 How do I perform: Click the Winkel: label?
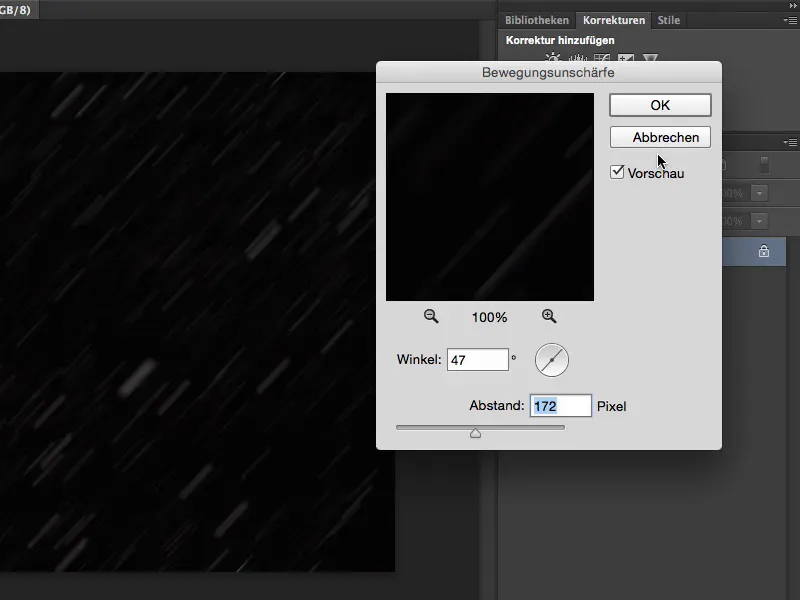[x=419, y=360]
